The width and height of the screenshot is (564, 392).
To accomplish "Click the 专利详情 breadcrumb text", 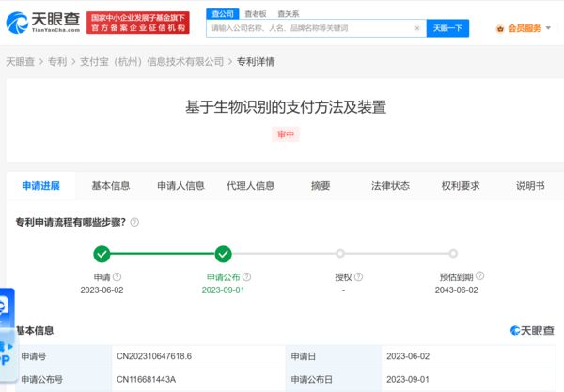I will click(x=256, y=62).
